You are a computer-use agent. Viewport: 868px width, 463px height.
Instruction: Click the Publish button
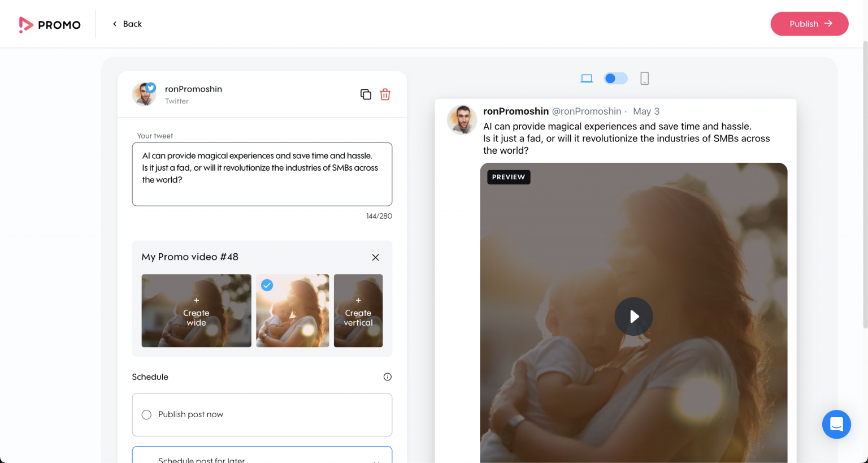(809, 24)
